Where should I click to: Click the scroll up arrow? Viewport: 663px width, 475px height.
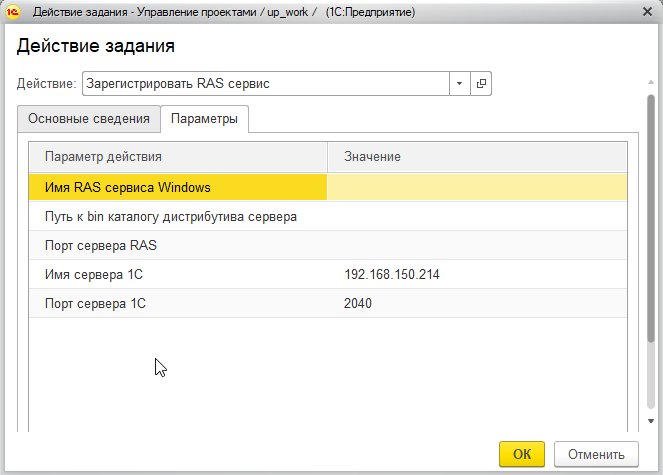coord(651,82)
